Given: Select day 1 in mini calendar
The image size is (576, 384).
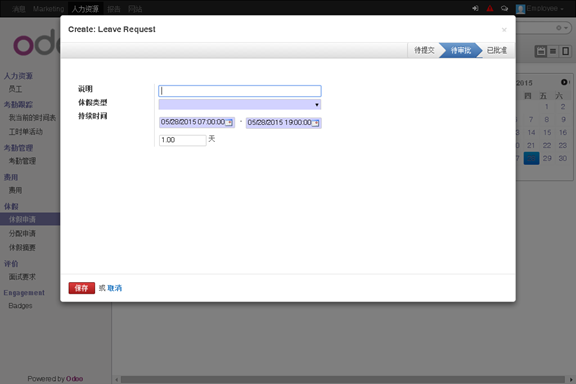Looking at the screenshot, I should [x=547, y=107].
